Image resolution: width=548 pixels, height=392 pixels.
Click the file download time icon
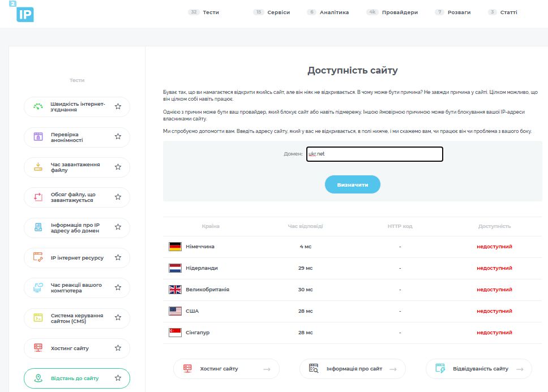point(38,167)
